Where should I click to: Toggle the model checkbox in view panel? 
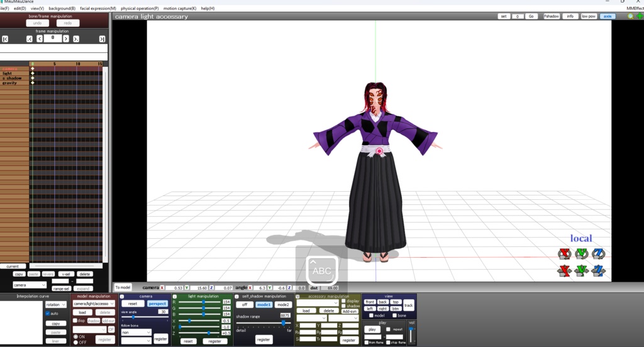371,316
